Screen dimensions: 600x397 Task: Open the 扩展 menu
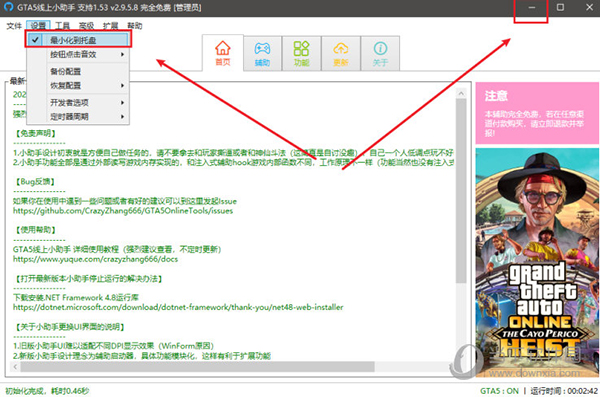(111, 26)
